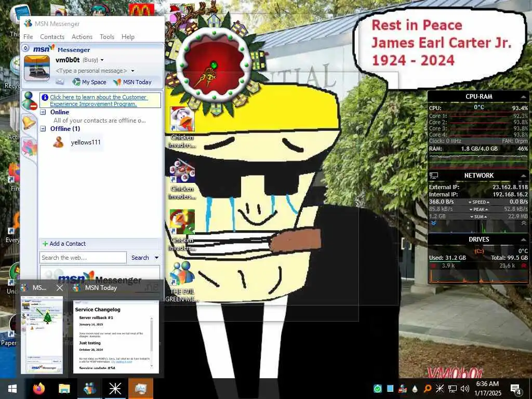Open the Customer Experience Improvement Program link

pyautogui.click(x=98, y=100)
